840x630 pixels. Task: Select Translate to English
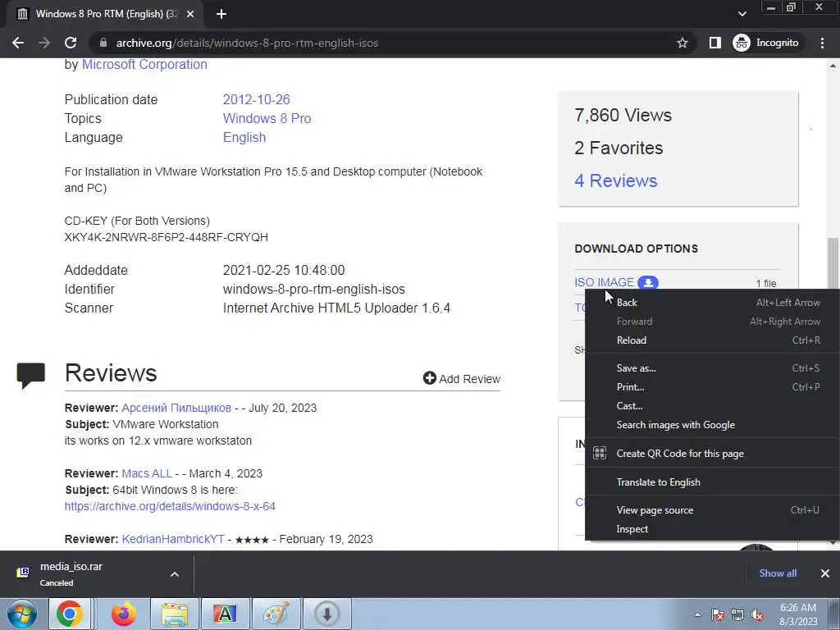click(x=713, y=482)
